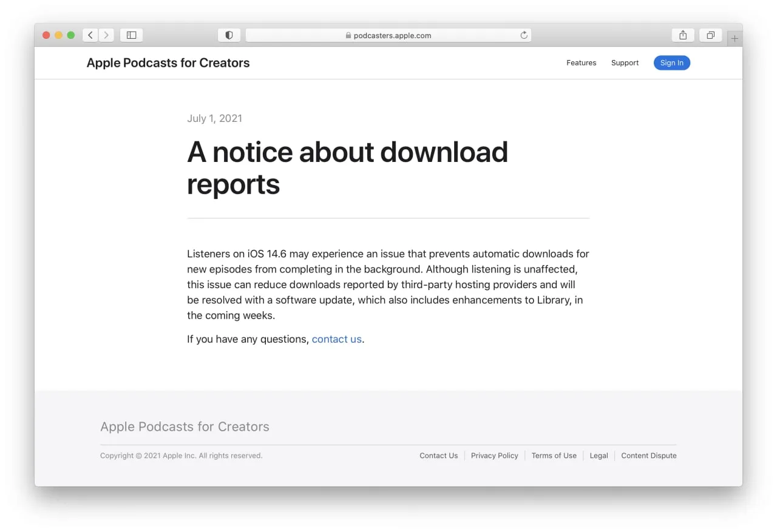Open the Features navigation item
The width and height of the screenshot is (777, 532).
click(581, 63)
